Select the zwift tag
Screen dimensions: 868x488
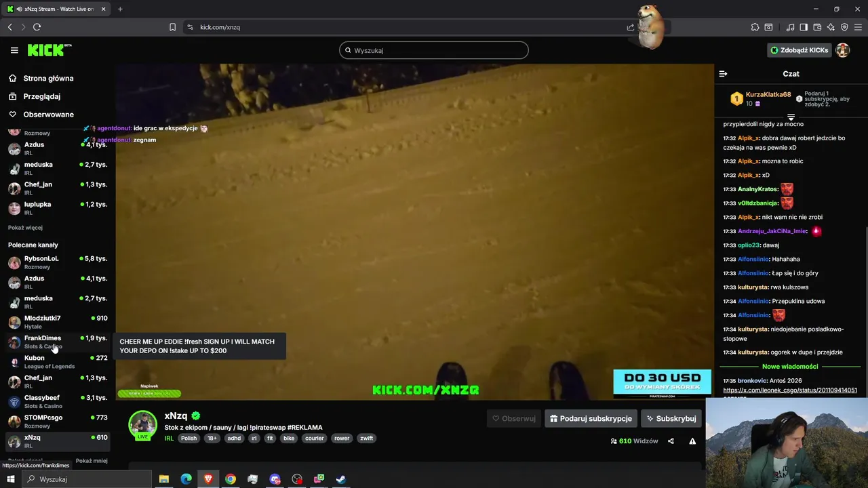click(x=366, y=439)
